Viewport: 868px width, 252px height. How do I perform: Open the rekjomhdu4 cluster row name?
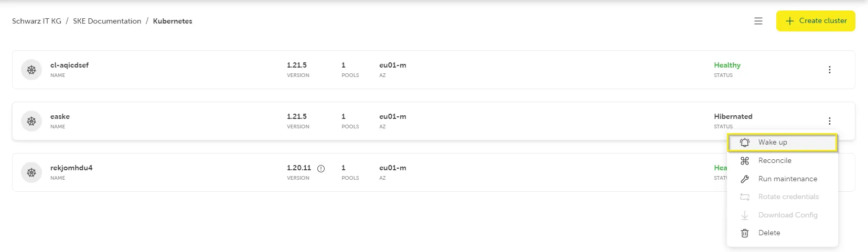point(71,168)
